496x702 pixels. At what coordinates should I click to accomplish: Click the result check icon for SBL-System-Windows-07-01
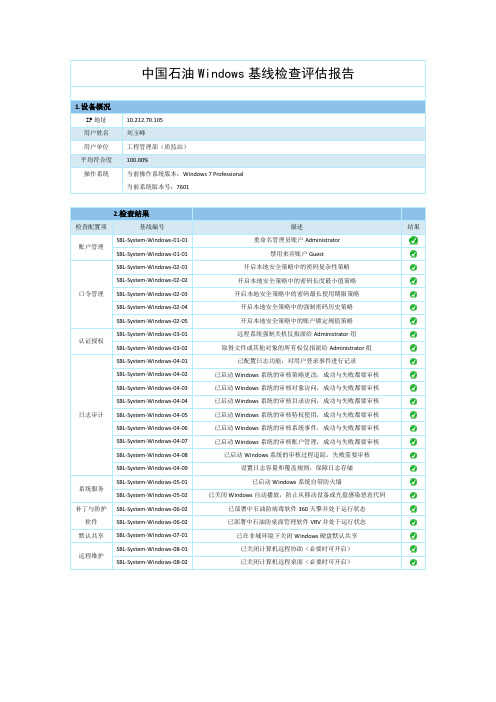(413, 536)
